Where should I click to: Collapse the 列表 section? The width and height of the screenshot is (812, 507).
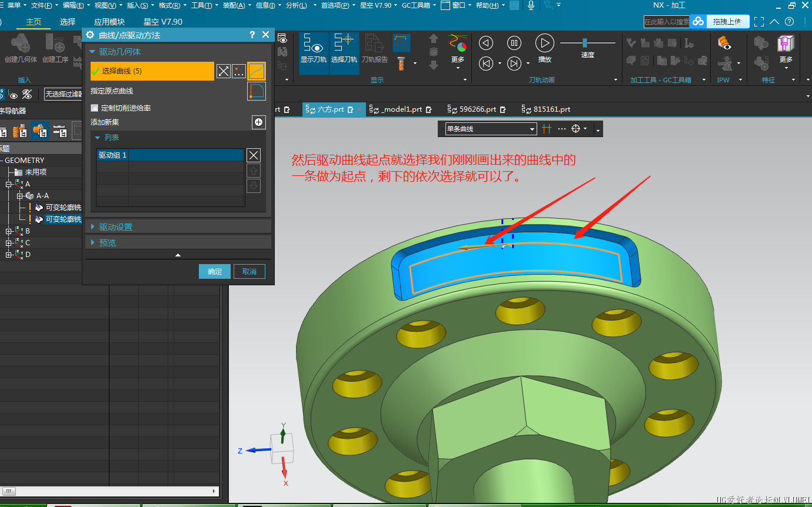[x=98, y=137]
